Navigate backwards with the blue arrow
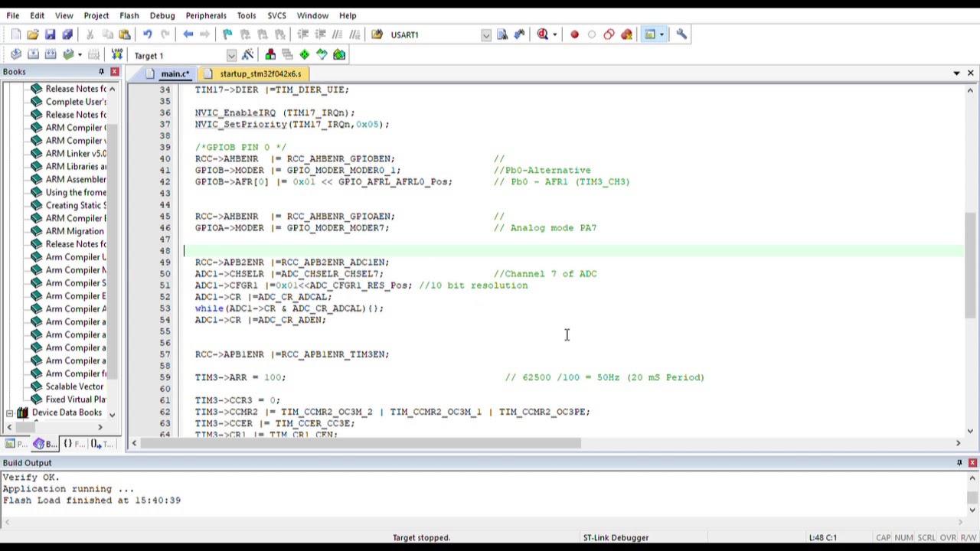Image resolution: width=980 pixels, height=551 pixels. 188,34
